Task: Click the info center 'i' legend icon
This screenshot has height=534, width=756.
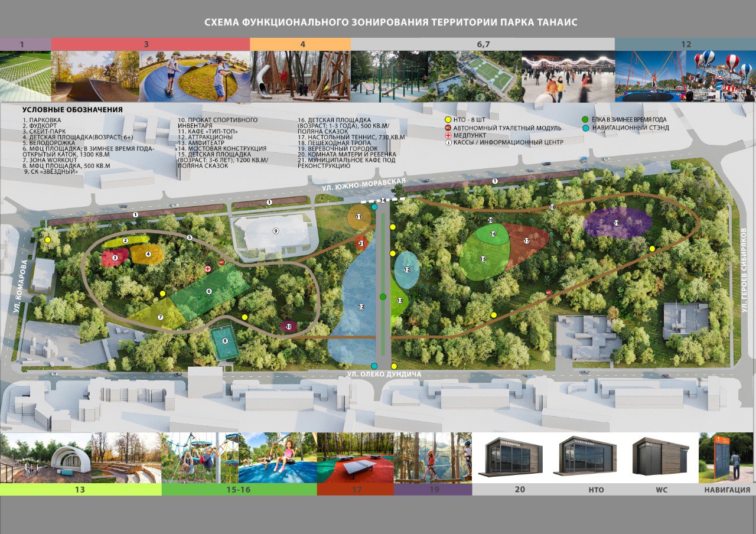Action: 448,142
